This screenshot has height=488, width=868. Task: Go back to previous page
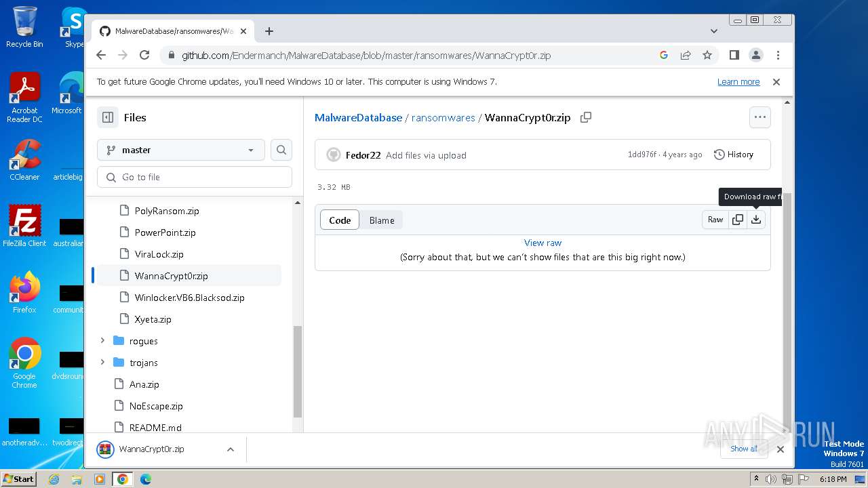(101, 56)
